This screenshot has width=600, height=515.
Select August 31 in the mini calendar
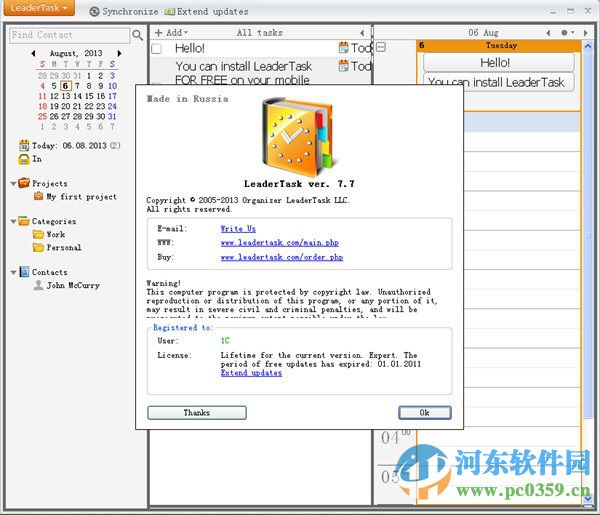pyautogui.click(x=112, y=116)
